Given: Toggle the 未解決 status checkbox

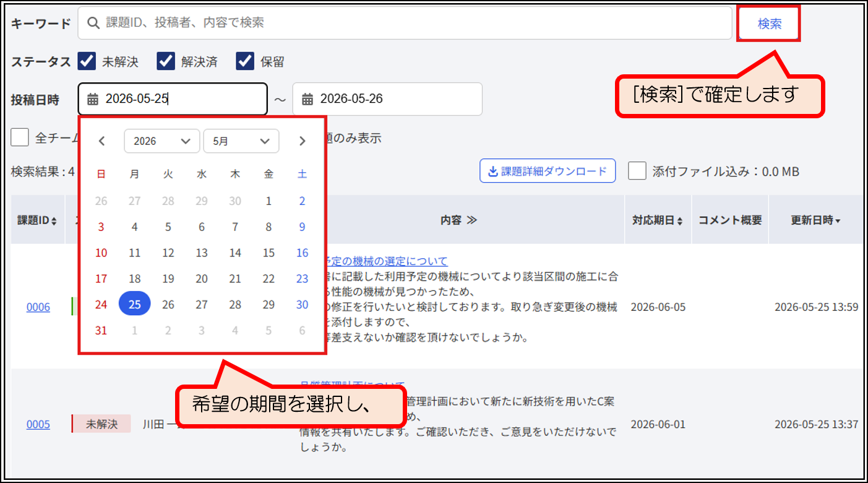Looking at the screenshot, I should point(87,61).
